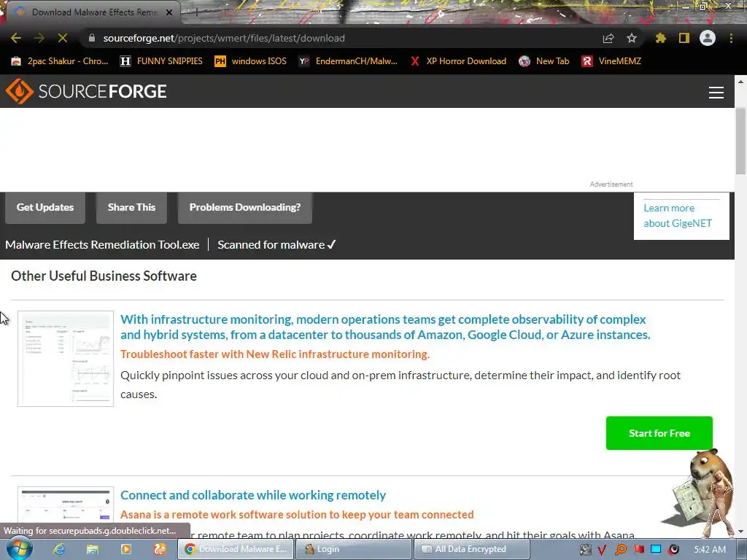Open the windows ISOS bookmark
The image size is (747, 560).
click(x=251, y=61)
